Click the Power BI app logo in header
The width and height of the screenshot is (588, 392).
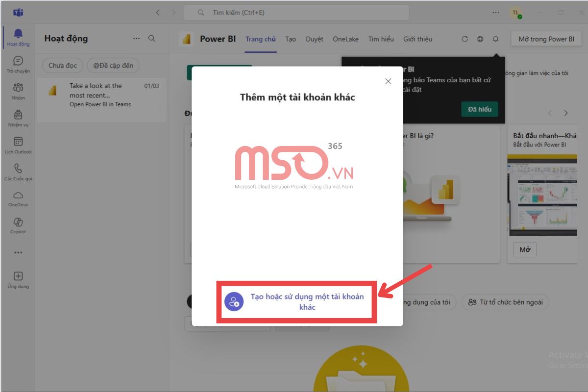click(187, 39)
